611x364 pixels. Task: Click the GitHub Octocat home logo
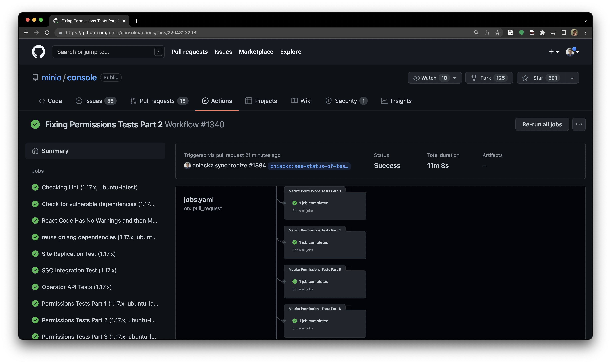click(39, 51)
